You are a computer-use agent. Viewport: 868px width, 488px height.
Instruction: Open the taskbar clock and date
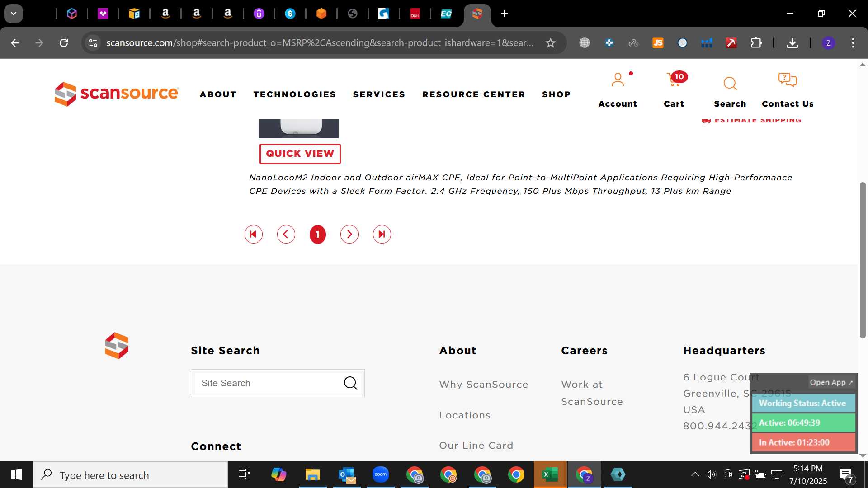808,474
